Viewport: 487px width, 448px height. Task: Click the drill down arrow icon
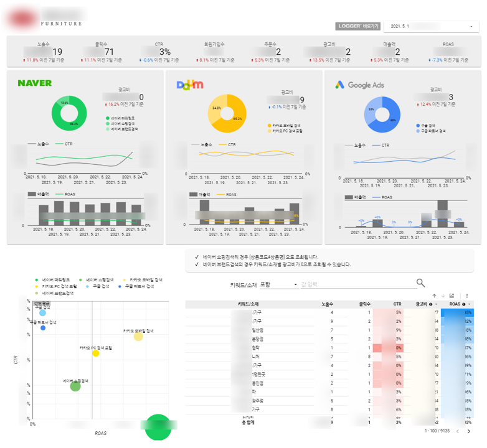[x=443, y=296]
